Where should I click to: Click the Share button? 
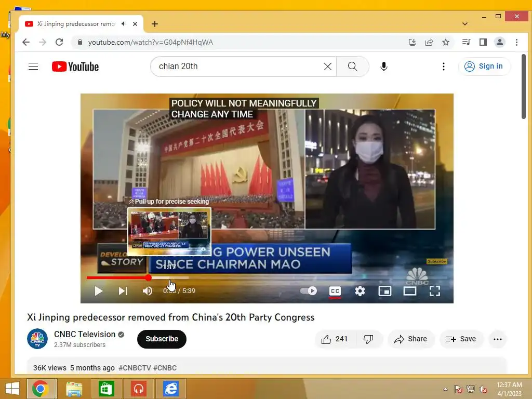(x=410, y=339)
